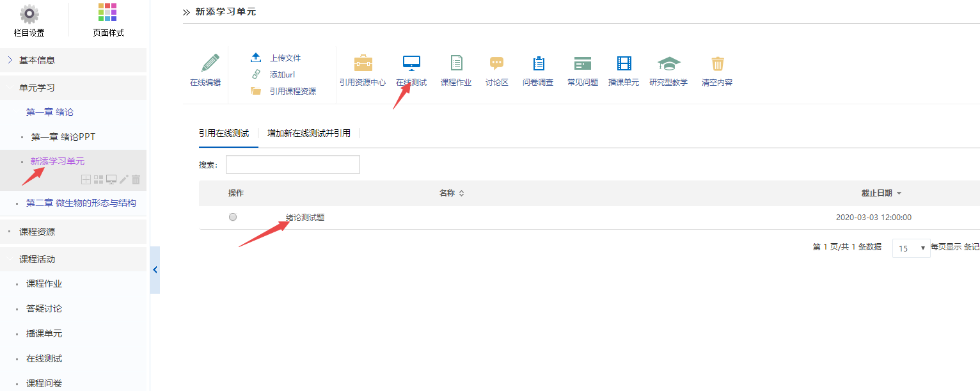The image size is (980, 391).
Task: Expand the 基本信息 section
Action: 37,60
